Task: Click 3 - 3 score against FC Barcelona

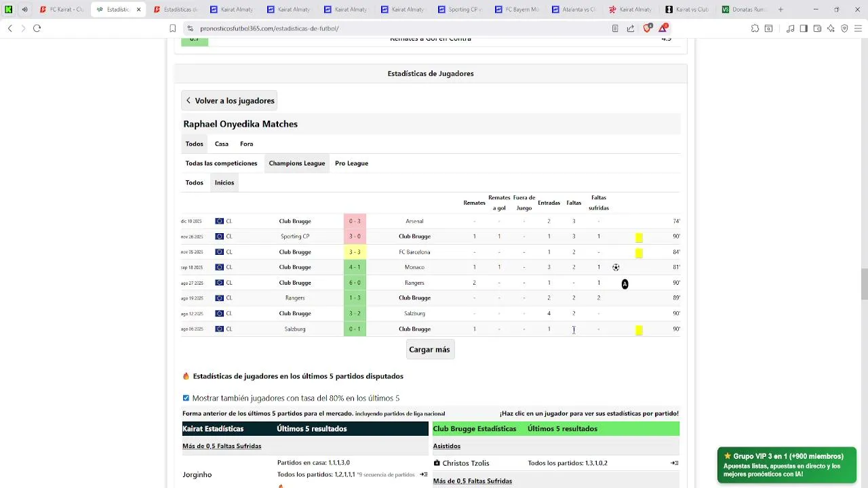Action: [x=355, y=252]
